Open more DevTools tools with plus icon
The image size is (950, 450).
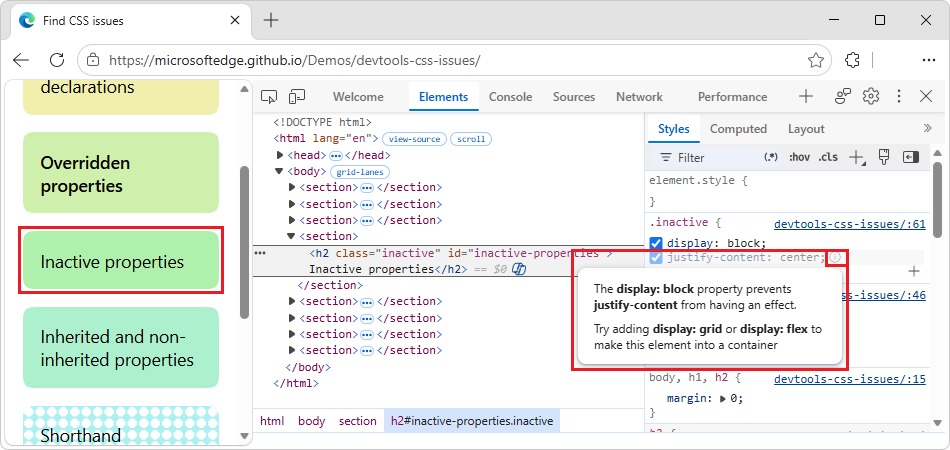tap(805, 96)
